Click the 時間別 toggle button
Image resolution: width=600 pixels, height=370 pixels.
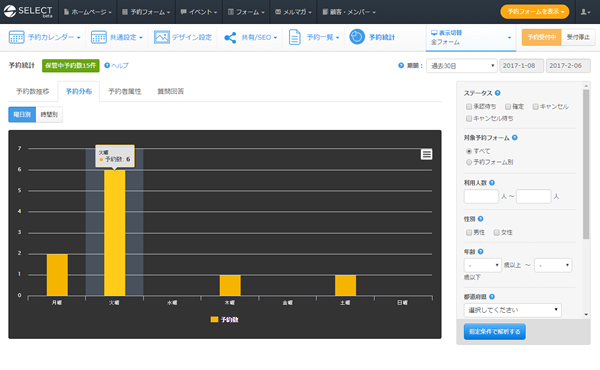click(49, 114)
